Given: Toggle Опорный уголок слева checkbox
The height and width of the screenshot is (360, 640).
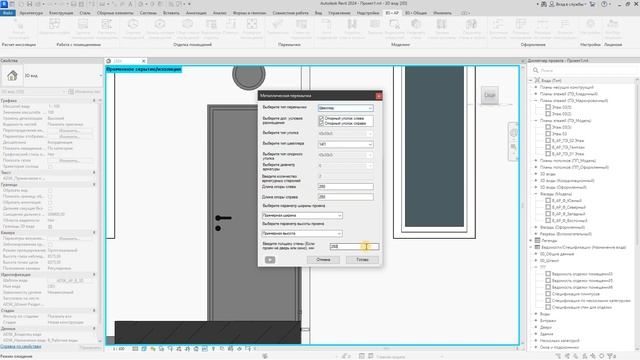Looking at the screenshot, I should coord(321,118).
